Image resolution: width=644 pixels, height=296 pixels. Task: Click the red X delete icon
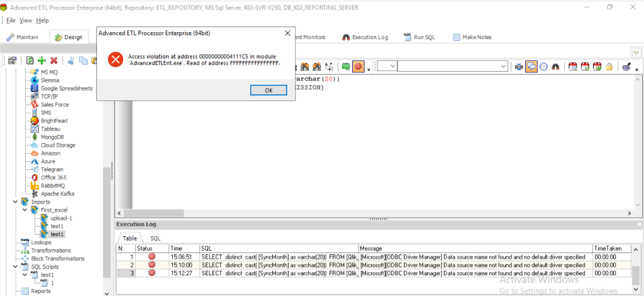53,60
